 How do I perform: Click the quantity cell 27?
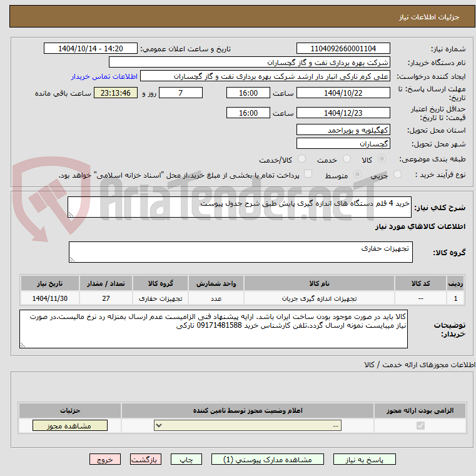coord(106,298)
